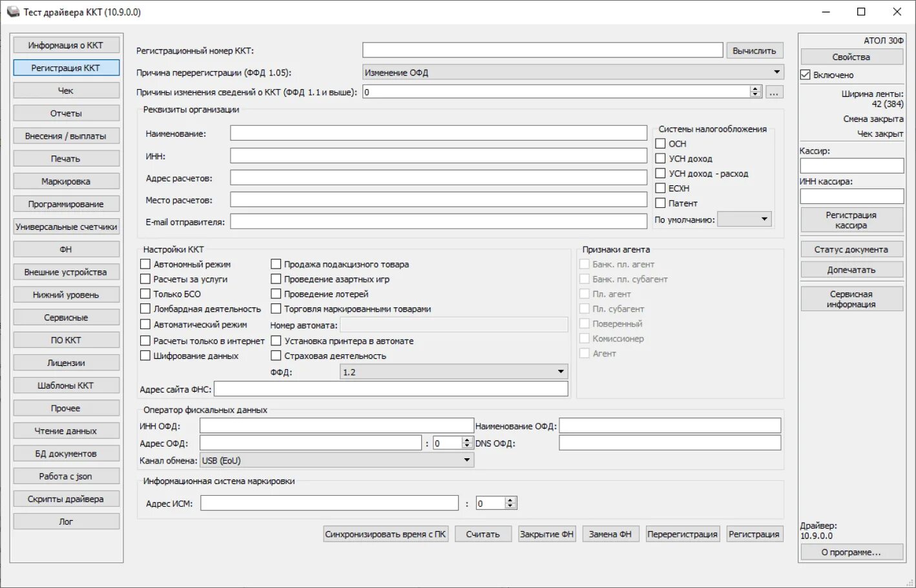
Task: Focus the ИНН ОФД field
Action: (337, 426)
